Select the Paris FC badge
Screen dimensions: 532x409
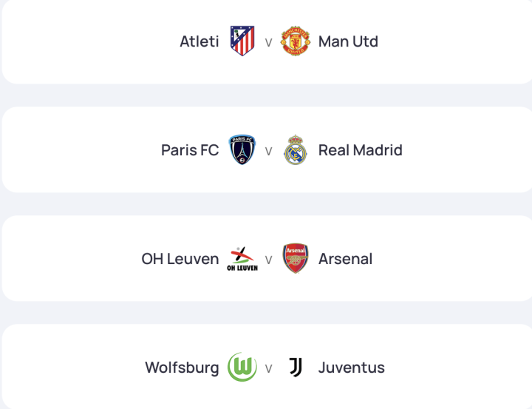point(242,150)
